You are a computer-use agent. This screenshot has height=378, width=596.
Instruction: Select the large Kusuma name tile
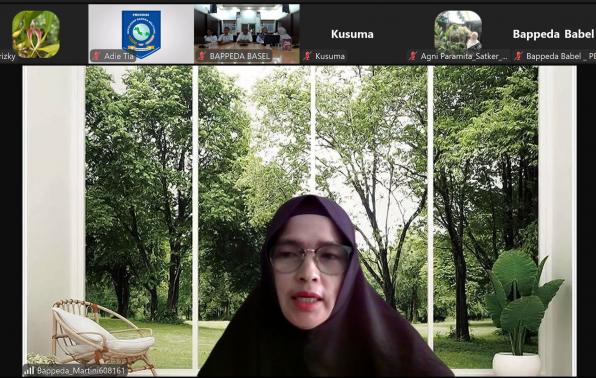click(352, 34)
